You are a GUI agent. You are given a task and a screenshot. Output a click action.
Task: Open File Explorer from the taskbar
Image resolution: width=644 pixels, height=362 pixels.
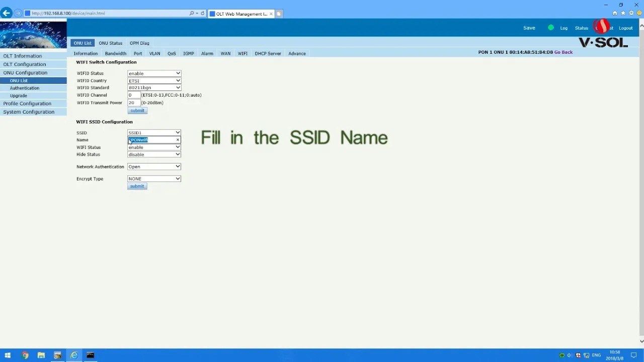click(41, 355)
